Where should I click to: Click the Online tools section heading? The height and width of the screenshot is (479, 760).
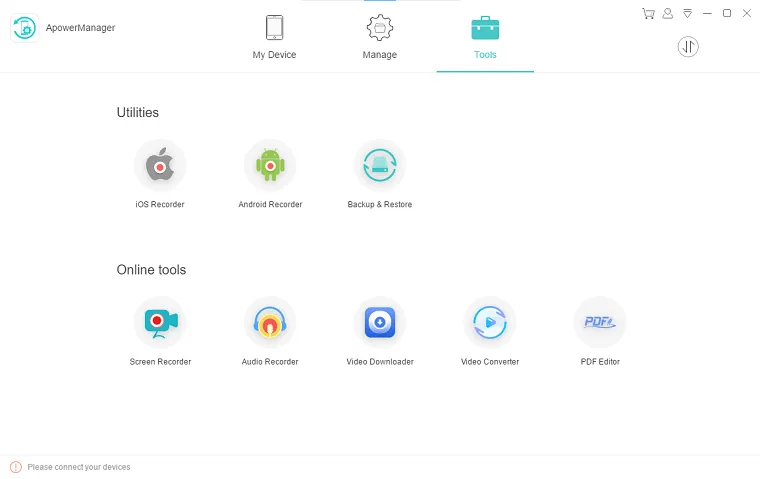tap(151, 270)
